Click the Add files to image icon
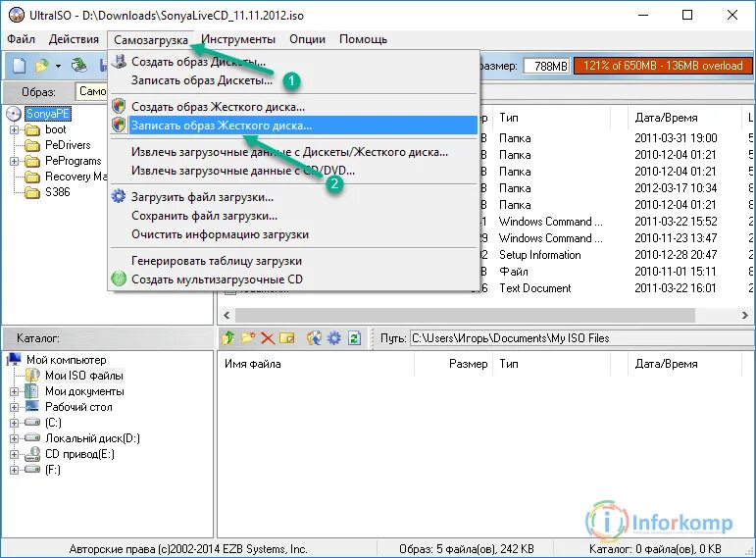 click(314, 338)
